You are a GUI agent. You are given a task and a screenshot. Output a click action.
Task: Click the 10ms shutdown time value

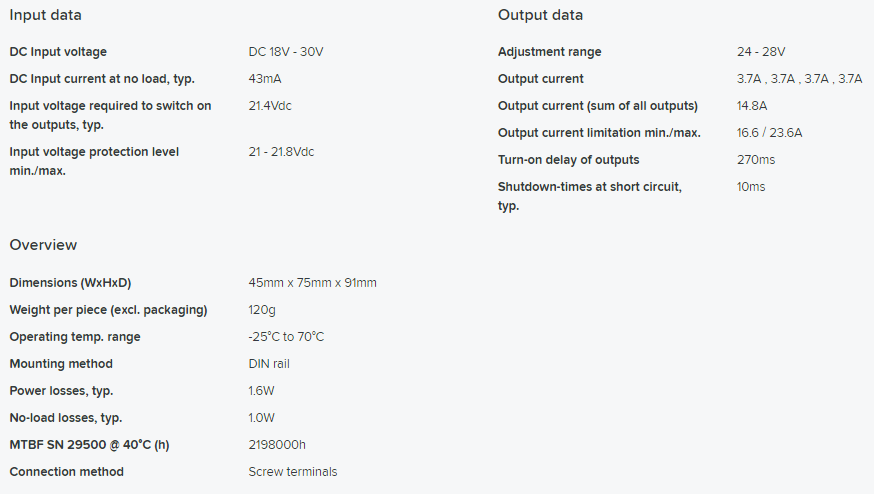tap(751, 187)
